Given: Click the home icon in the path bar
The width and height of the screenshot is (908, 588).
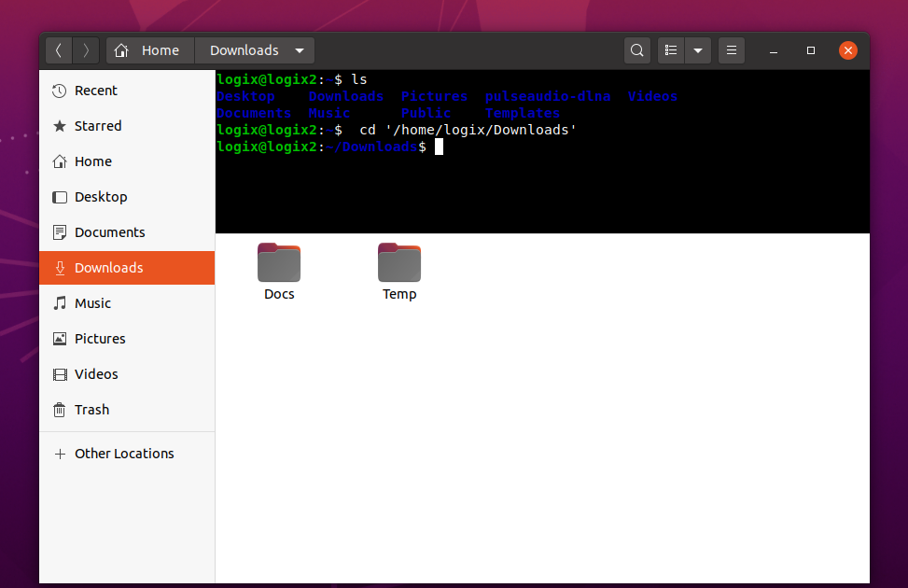Looking at the screenshot, I should (121, 51).
